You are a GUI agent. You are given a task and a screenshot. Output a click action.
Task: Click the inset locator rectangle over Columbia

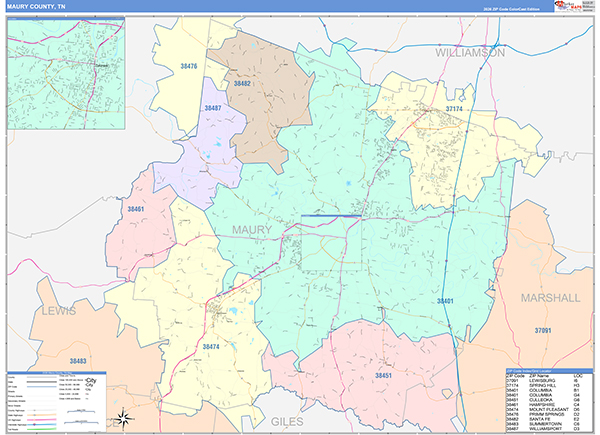pyautogui.click(x=331, y=243)
